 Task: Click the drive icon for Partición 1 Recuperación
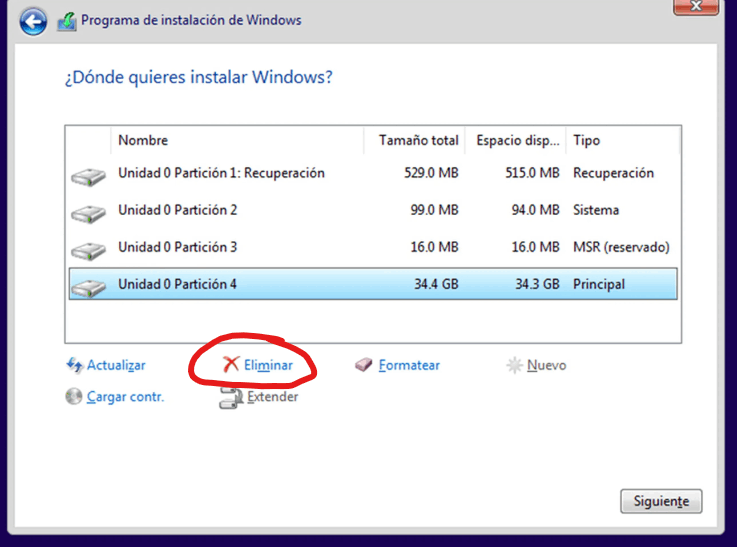point(88,177)
